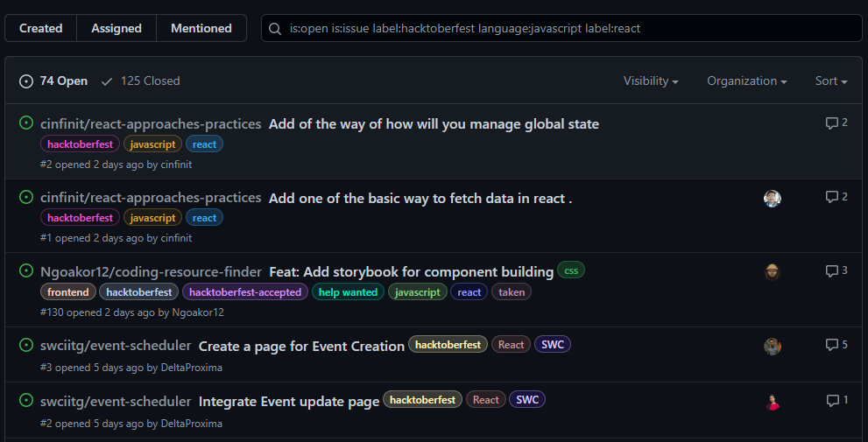Show the 125 Closed issues
Image resolution: width=868 pixels, height=442 pixels.
141,81
